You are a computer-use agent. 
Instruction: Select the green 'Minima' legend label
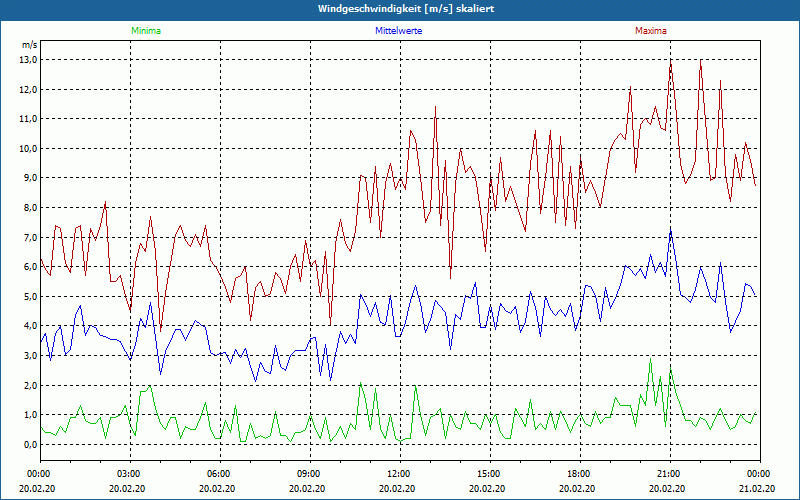point(146,31)
